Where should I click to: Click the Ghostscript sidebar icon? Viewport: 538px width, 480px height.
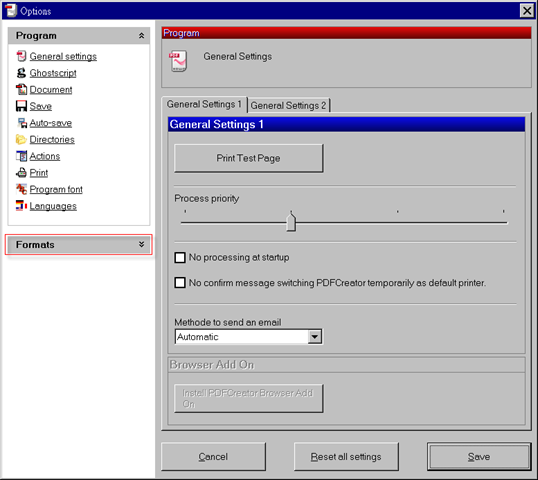pyautogui.click(x=21, y=73)
